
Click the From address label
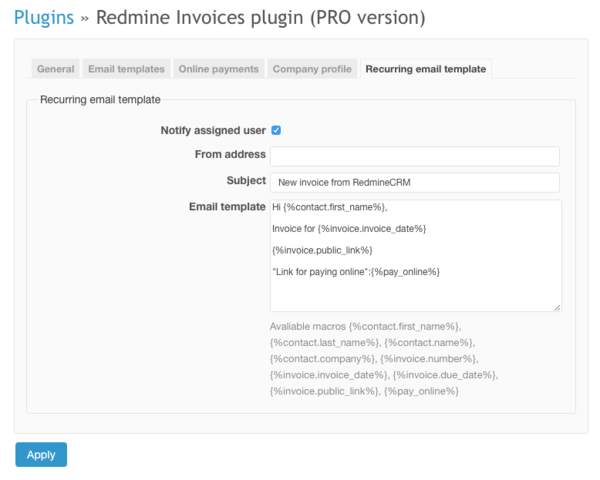pos(230,155)
